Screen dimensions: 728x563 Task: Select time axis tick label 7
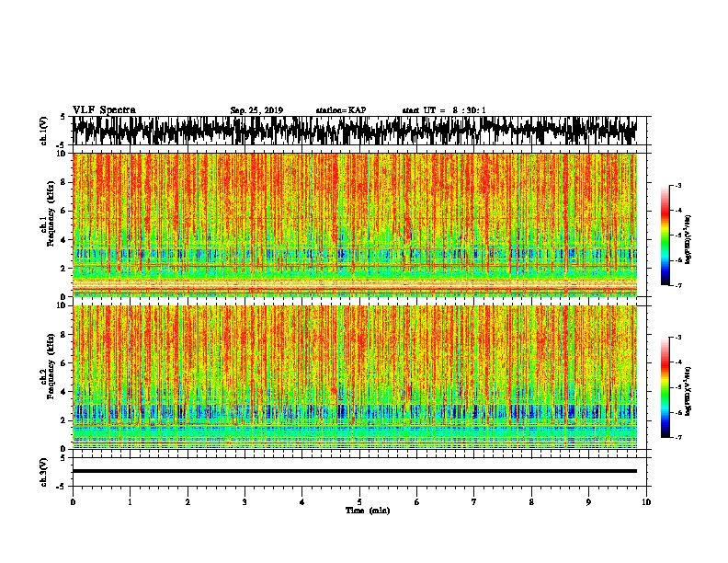click(x=474, y=502)
